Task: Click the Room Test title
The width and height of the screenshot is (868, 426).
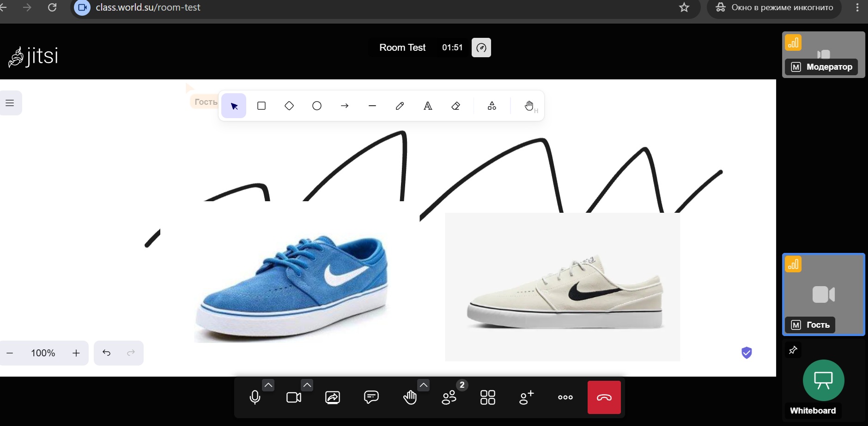Action: (x=402, y=48)
